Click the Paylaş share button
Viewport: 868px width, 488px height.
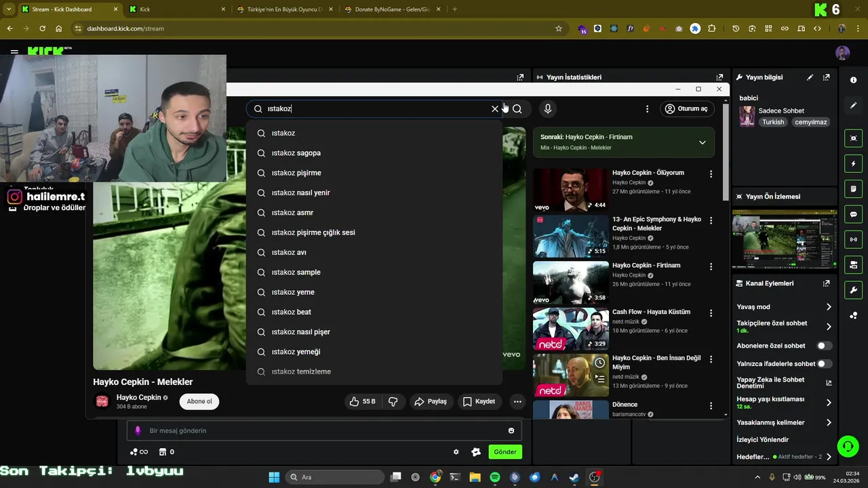[x=431, y=401]
